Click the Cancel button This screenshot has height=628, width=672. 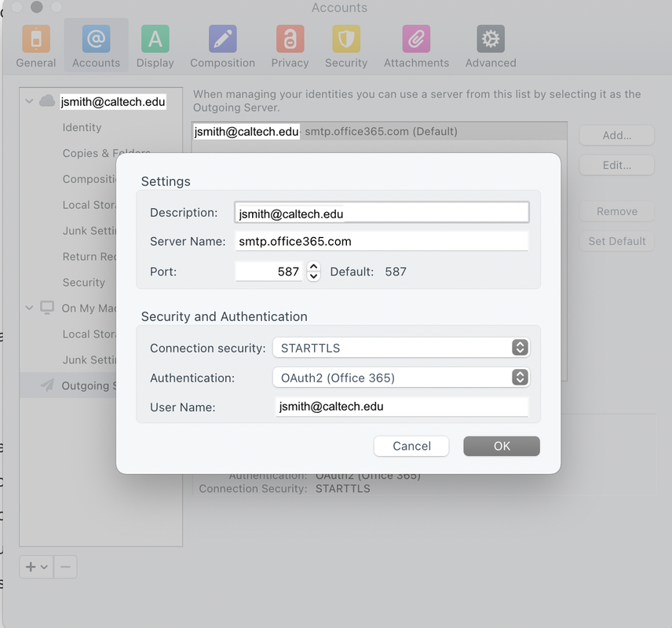[x=411, y=446]
